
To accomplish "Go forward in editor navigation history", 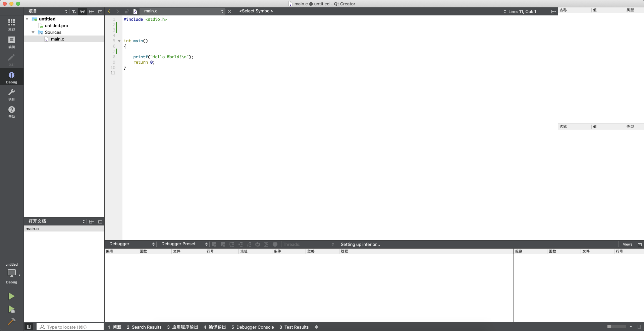I will coord(117,11).
